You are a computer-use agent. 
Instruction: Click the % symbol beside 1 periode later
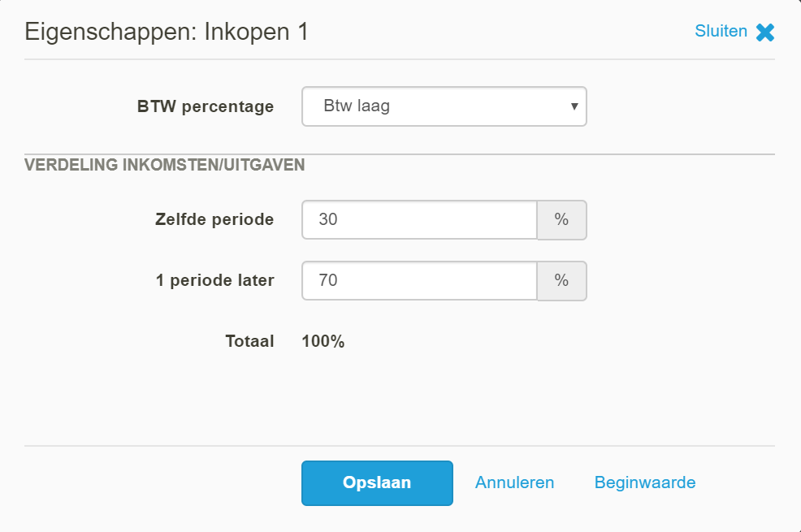[561, 281]
